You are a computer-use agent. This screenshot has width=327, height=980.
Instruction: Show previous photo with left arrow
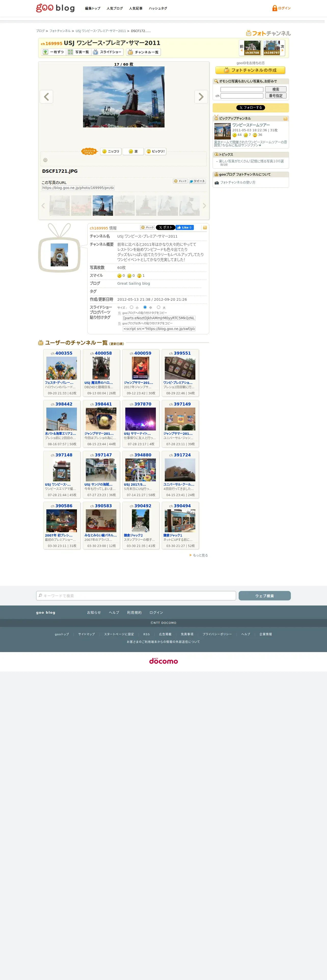tap(46, 97)
